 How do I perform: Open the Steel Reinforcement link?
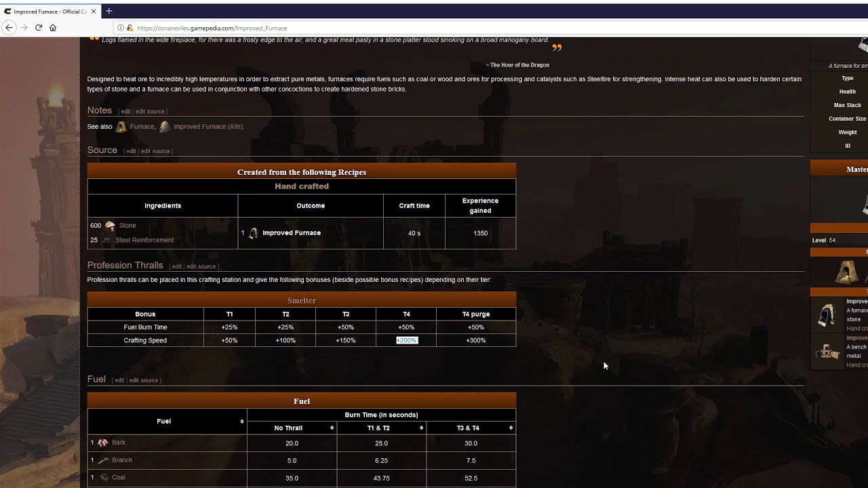[x=144, y=240]
